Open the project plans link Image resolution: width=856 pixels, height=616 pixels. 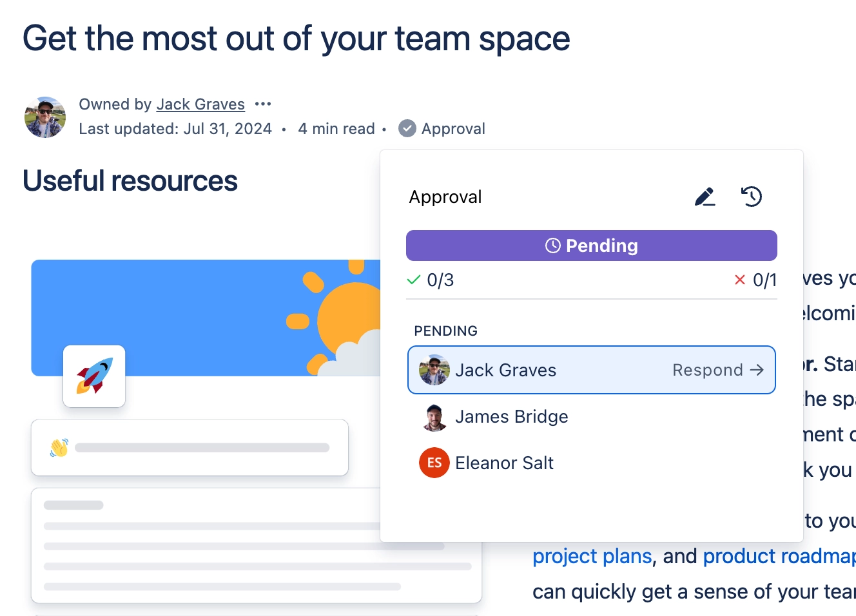tap(591, 555)
